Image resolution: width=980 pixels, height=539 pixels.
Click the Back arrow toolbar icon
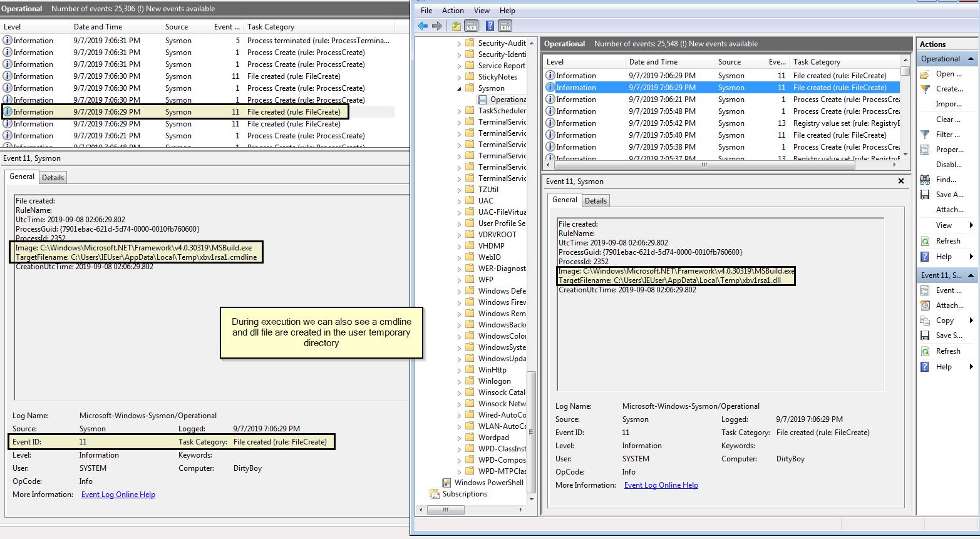coord(423,26)
